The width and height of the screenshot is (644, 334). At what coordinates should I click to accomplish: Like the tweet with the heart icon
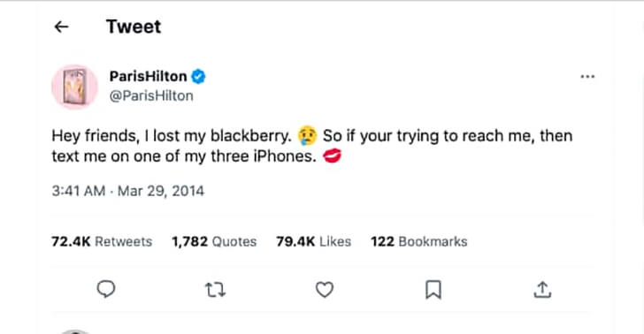click(x=325, y=290)
